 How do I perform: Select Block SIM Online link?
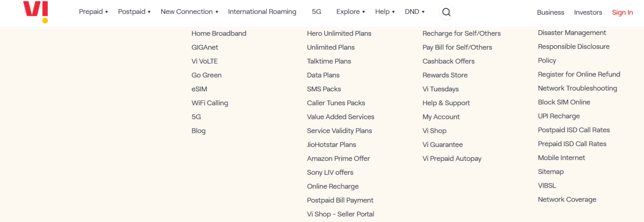click(x=563, y=102)
